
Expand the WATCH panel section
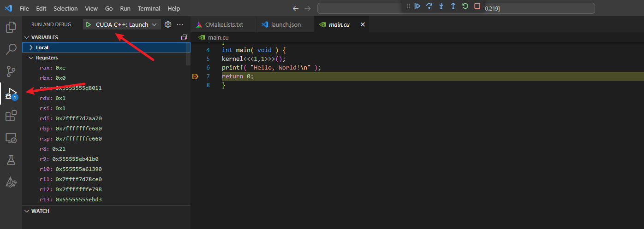click(x=40, y=211)
